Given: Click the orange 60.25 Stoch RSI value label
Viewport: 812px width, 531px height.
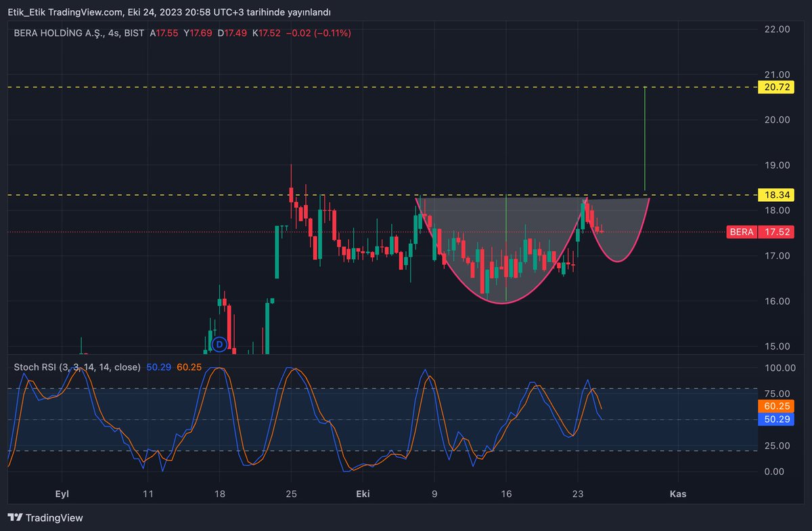Looking at the screenshot, I should [x=775, y=406].
